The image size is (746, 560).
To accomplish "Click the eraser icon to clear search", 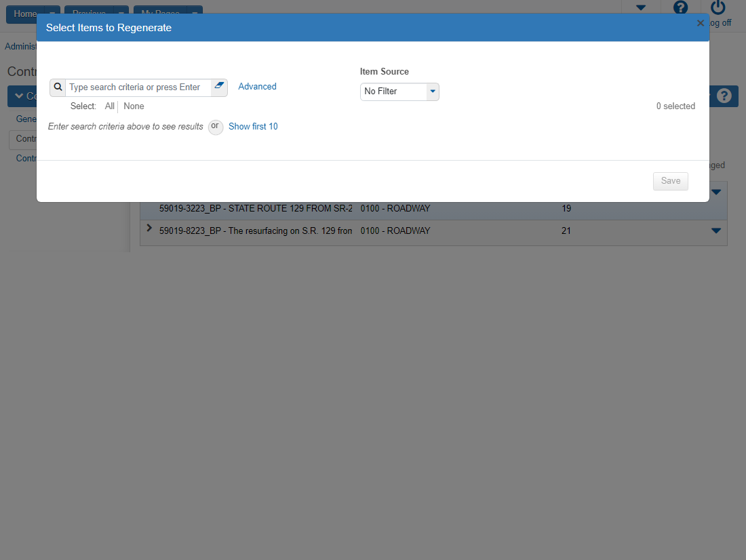I will pyautogui.click(x=219, y=87).
